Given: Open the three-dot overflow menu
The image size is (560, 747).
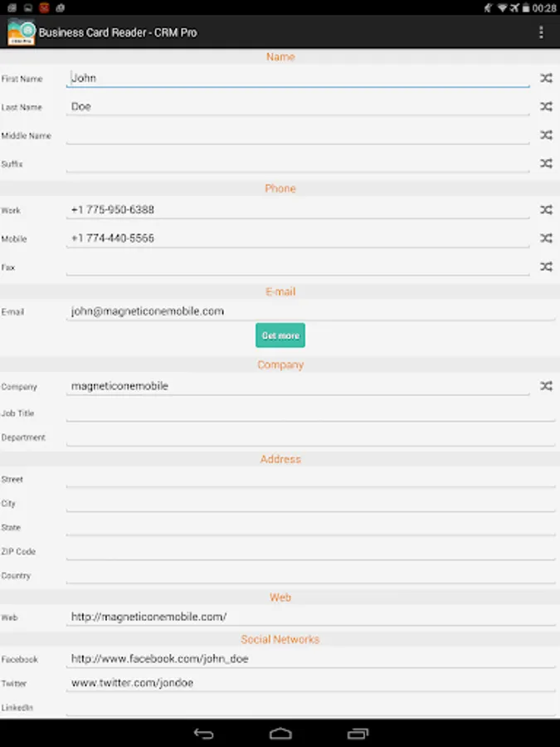Looking at the screenshot, I should click(541, 32).
